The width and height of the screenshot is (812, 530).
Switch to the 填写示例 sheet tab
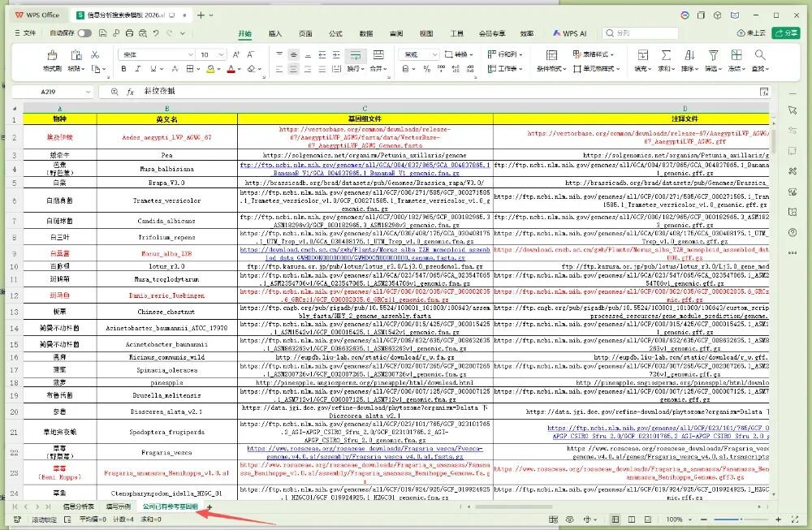coord(118,506)
